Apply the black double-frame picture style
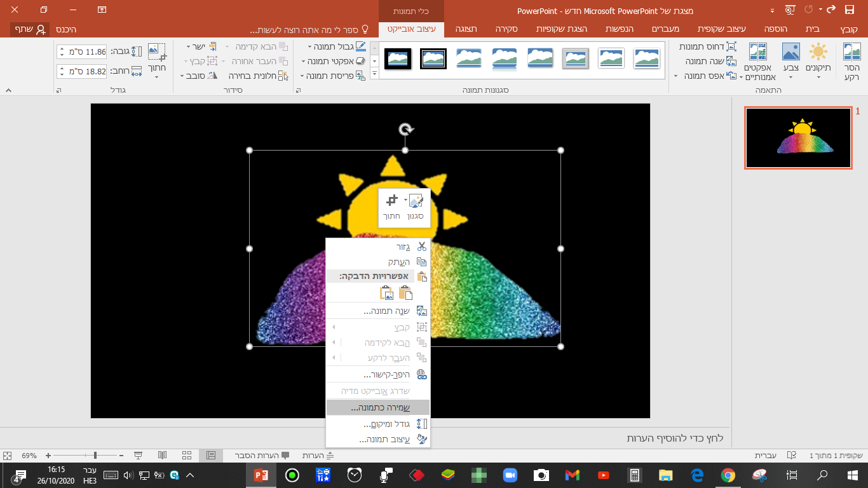This screenshot has height=488, width=868. pyautogui.click(x=433, y=58)
